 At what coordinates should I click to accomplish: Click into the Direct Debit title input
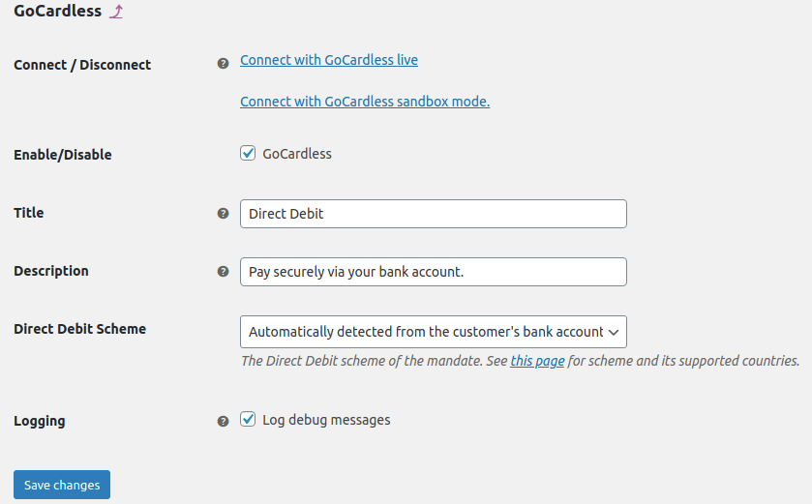click(433, 214)
